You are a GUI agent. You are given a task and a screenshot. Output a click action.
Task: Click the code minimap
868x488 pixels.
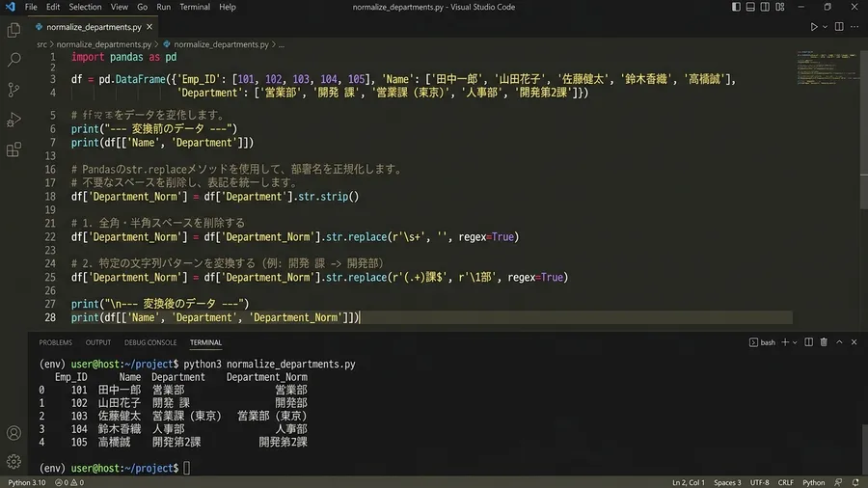pos(827,68)
